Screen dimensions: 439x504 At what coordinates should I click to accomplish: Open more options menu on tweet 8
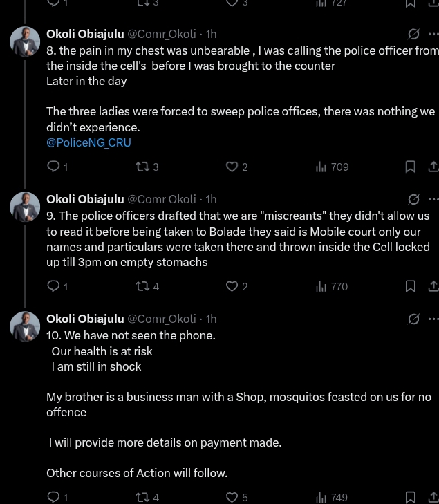433,34
